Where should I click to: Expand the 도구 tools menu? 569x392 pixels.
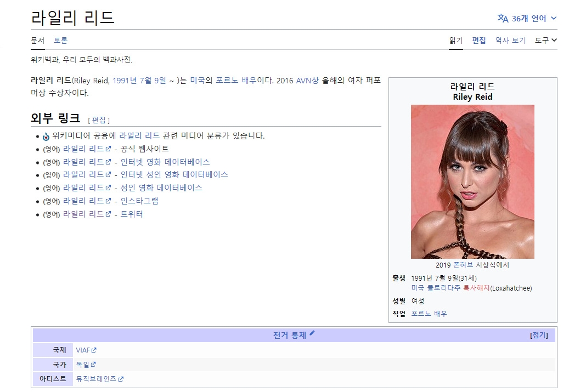(x=545, y=40)
